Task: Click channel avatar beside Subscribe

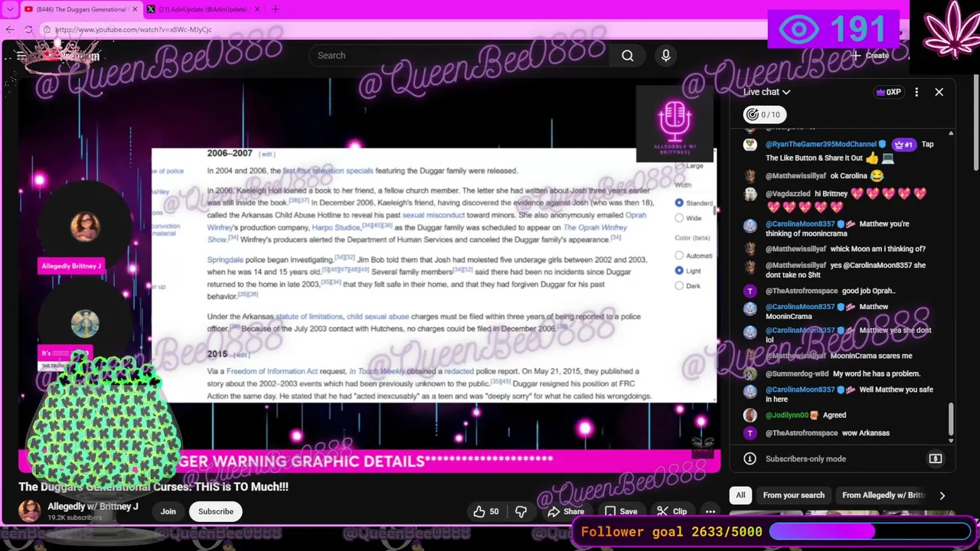Action: pos(30,511)
